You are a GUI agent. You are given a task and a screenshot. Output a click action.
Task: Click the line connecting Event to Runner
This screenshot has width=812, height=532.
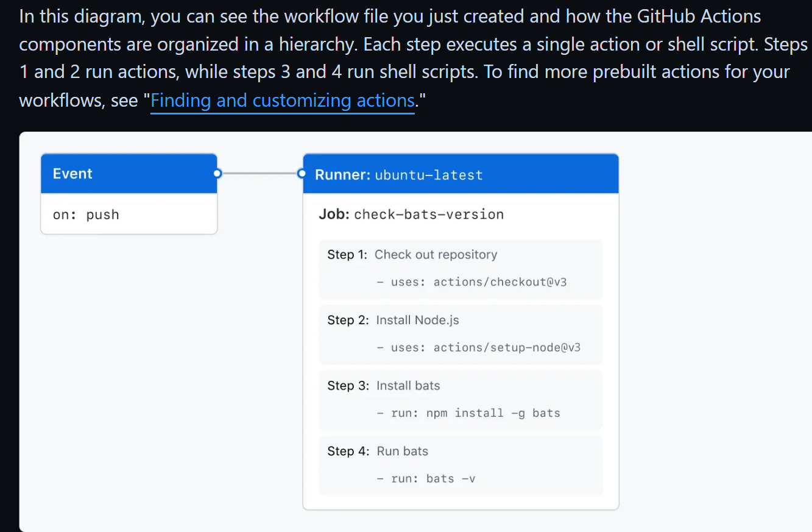[259, 174]
